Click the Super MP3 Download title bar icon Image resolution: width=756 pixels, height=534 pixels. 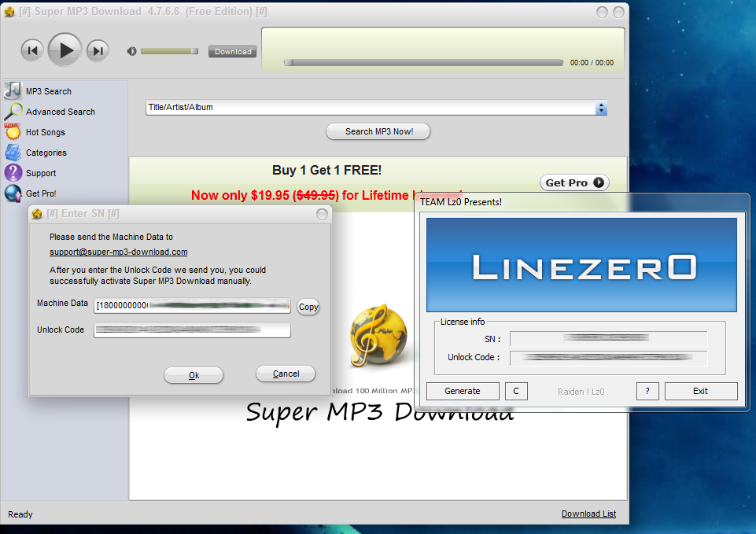[9, 12]
